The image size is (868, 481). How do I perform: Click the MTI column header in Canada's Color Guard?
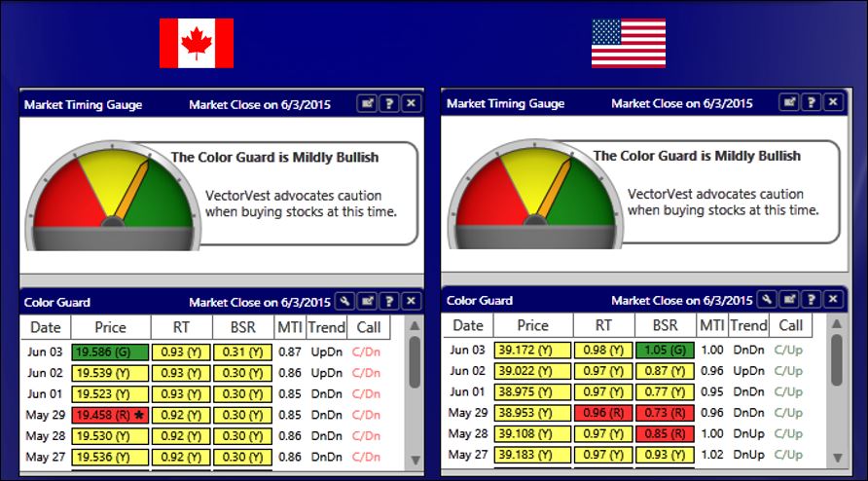(290, 327)
